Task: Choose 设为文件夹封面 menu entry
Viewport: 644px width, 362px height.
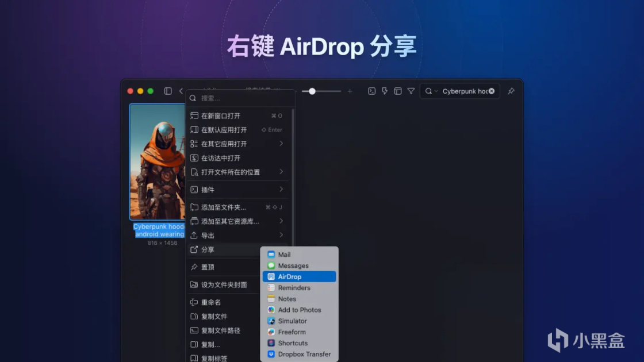Action: (224, 285)
